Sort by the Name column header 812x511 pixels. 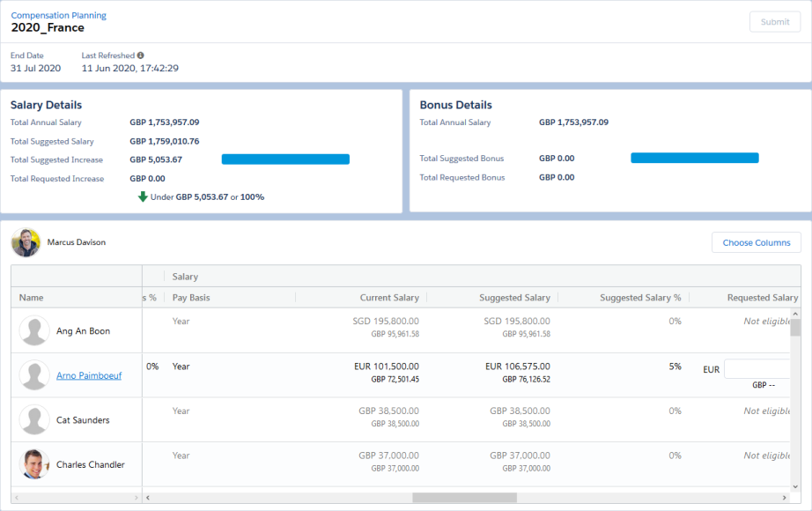(31, 297)
